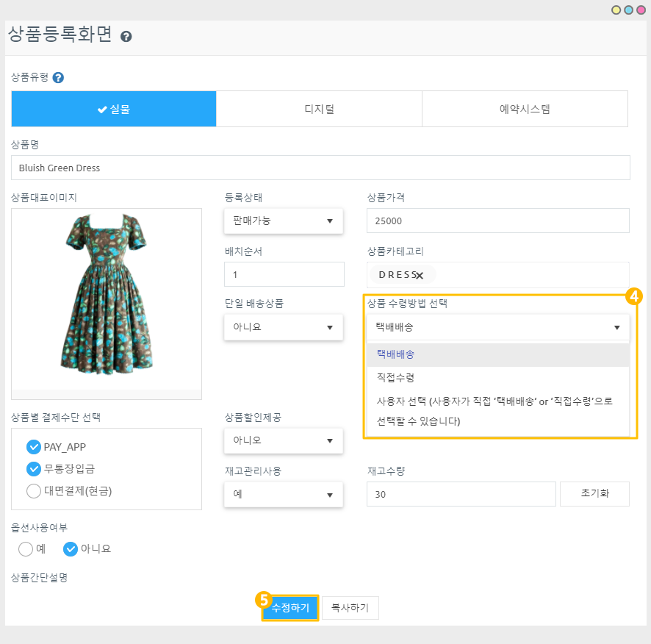Choose 직접수령 from the pickup method list
651x644 pixels.
[395, 377]
